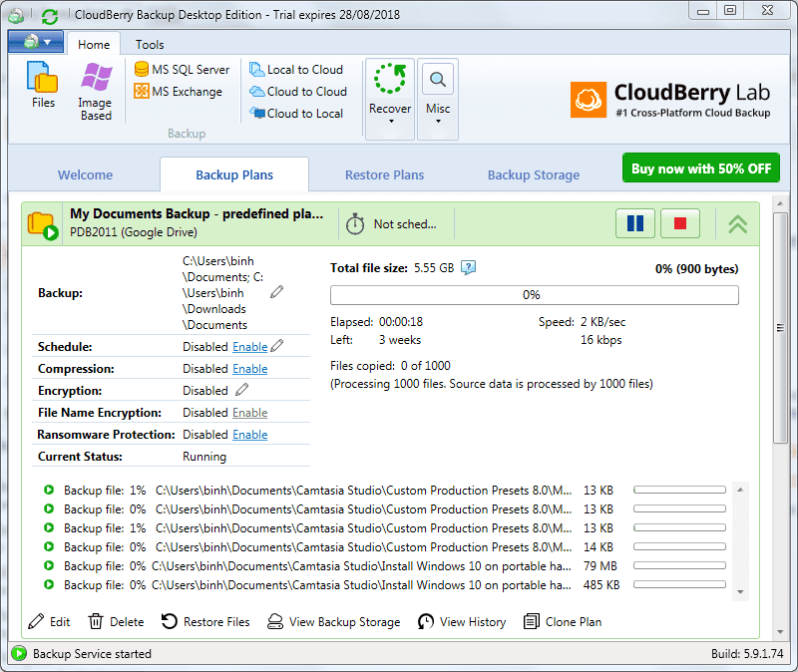Open the Restore Plans tab
798x672 pixels.
[x=384, y=175]
